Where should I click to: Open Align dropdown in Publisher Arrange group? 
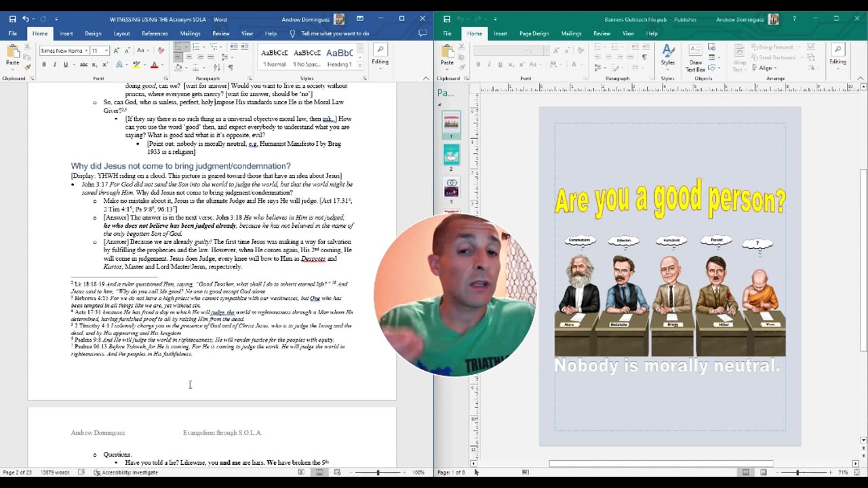click(x=766, y=68)
